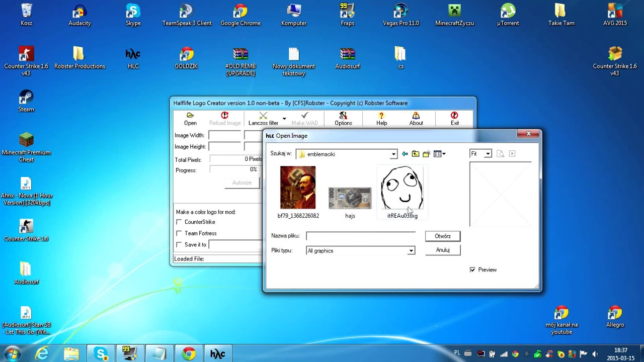
Task: Uncheck the Preview checkbox in Open Image
Action: 472,270
